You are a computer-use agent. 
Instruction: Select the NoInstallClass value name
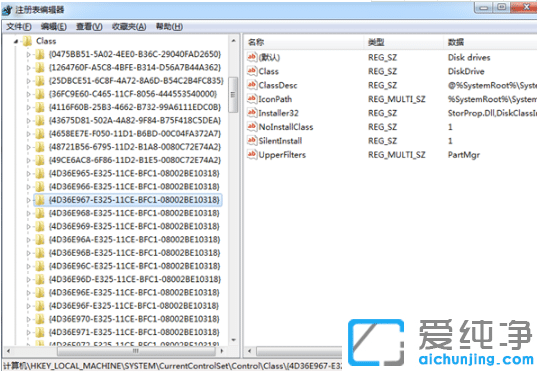coord(286,127)
